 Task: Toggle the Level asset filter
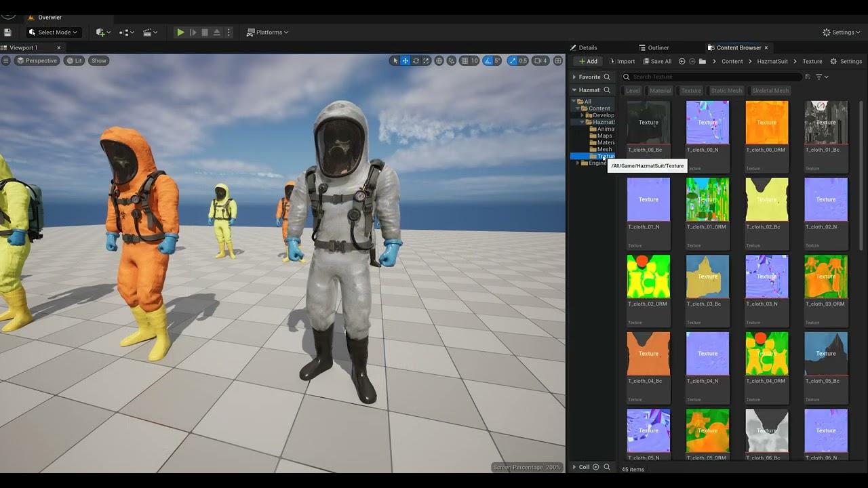tap(633, 90)
